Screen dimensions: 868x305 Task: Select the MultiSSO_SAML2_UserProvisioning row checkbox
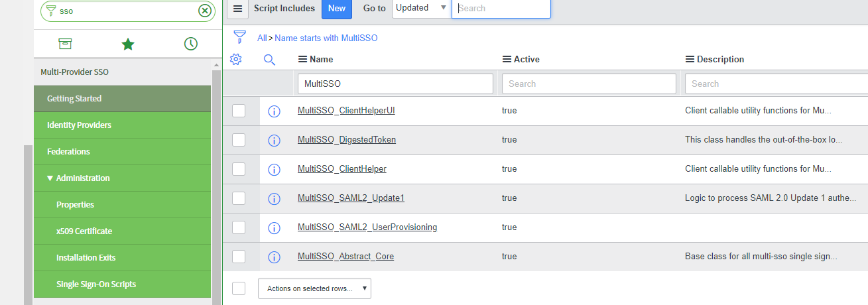pos(239,227)
